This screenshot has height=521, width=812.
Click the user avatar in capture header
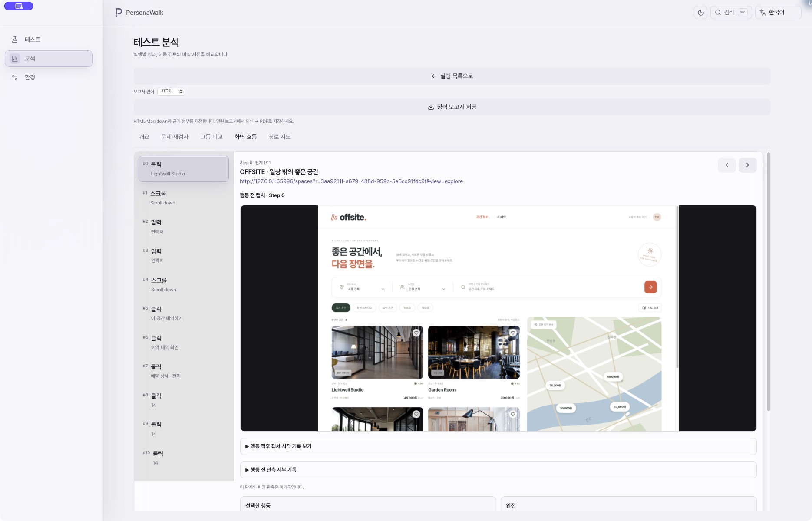point(657,217)
